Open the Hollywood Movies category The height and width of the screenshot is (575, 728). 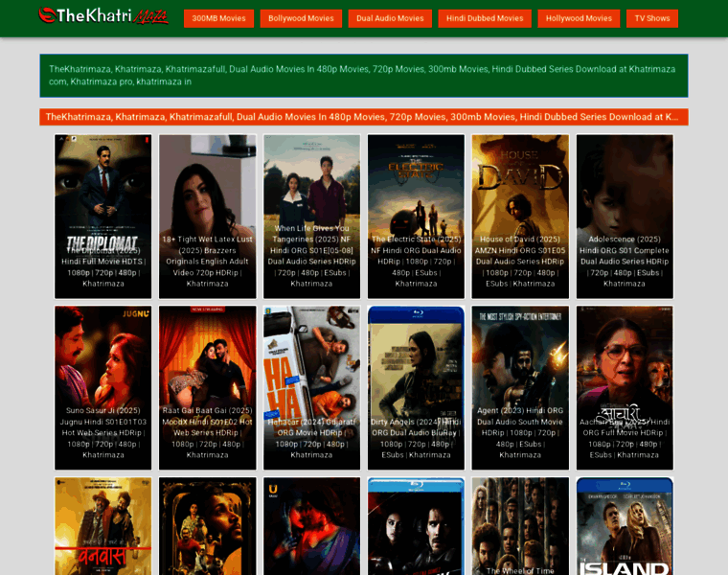point(579,18)
